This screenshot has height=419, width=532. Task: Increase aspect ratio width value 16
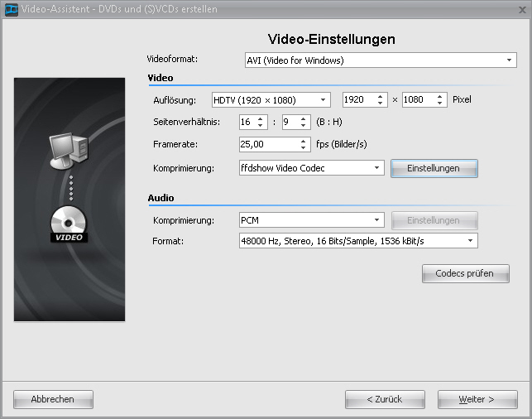(x=261, y=118)
